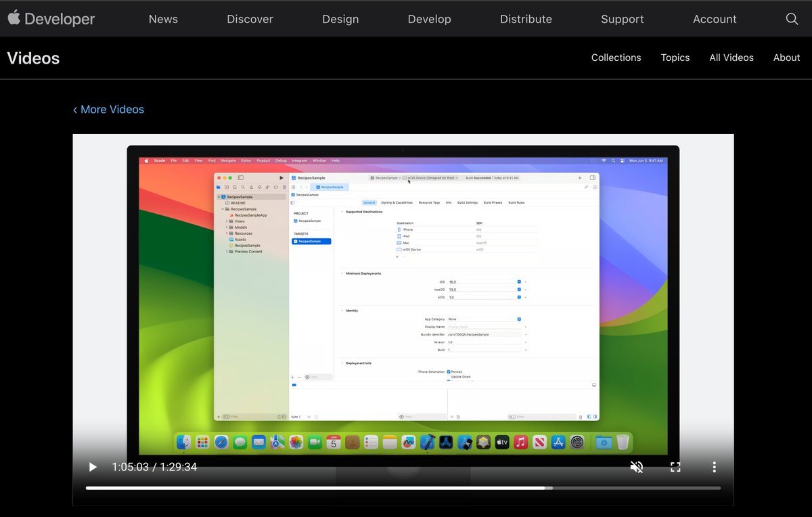
Task: Click the Reminders icon in the video's Dock
Action: [370, 442]
